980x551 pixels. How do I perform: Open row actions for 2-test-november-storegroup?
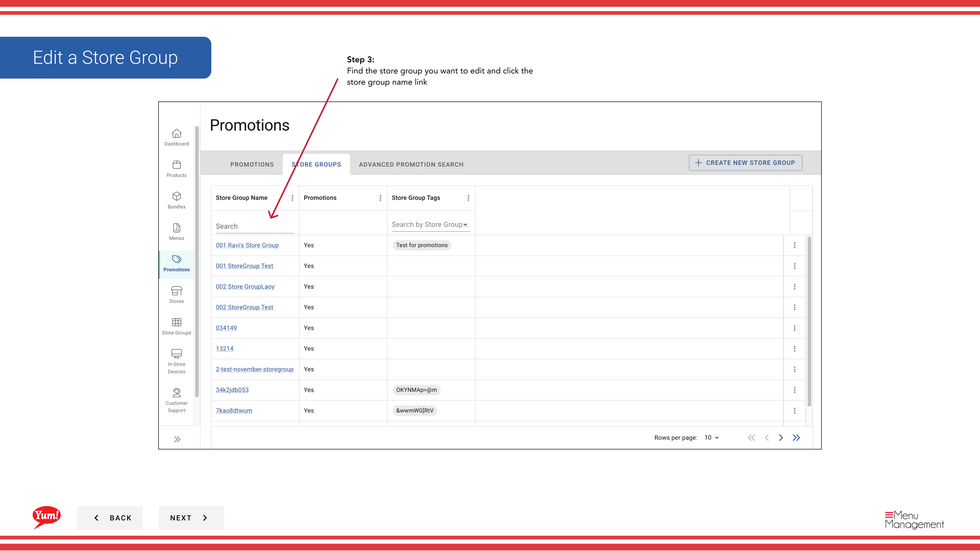tap(794, 369)
